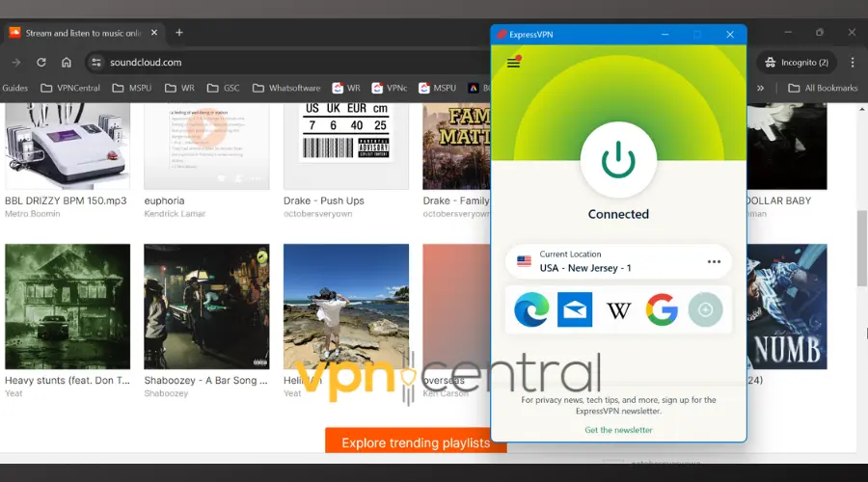This screenshot has height=482, width=868.
Task: Minimize the ExpressVPN window
Action: click(x=665, y=35)
